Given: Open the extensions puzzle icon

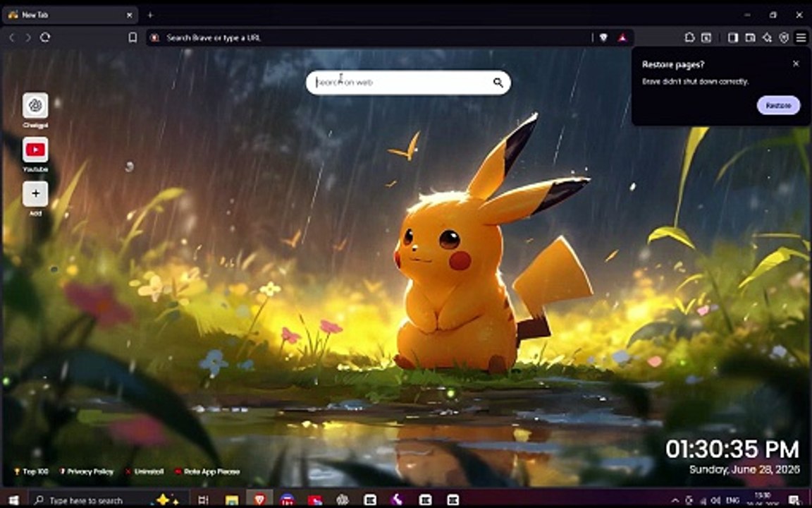Looking at the screenshot, I should (x=689, y=37).
